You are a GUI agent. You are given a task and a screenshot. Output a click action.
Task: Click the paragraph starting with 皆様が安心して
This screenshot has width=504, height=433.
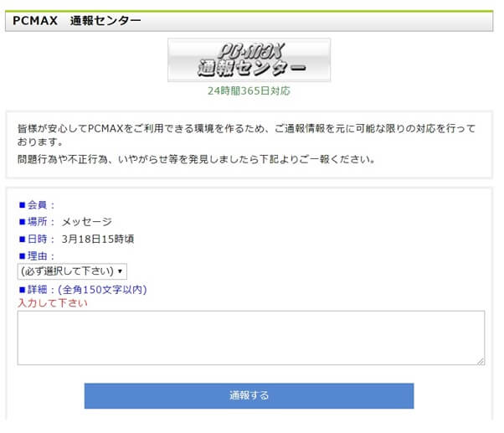(x=246, y=135)
